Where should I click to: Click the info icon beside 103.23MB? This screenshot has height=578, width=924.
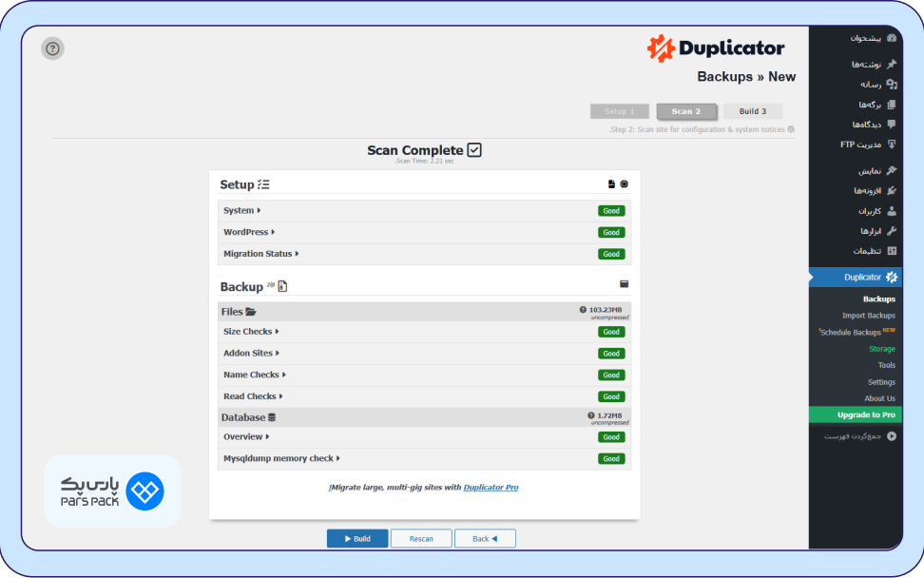click(x=583, y=309)
